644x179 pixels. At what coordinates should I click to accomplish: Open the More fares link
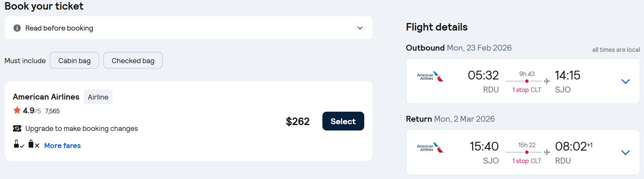tap(62, 146)
